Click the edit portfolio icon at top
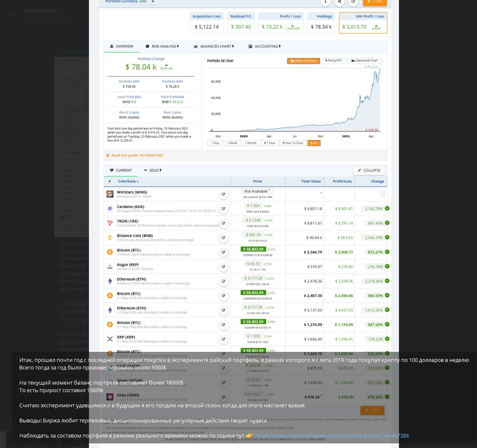 click(353, 2)
